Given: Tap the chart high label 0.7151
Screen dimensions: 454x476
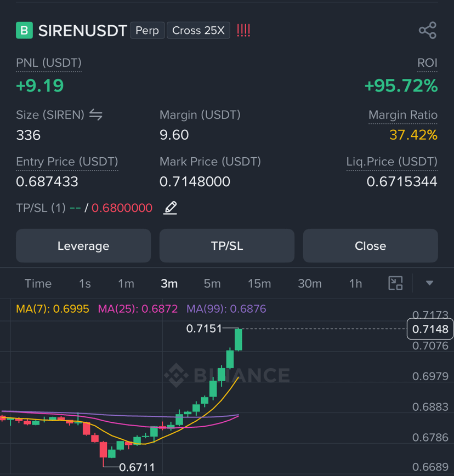Looking at the screenshot, I should click(x=204, y=329).
